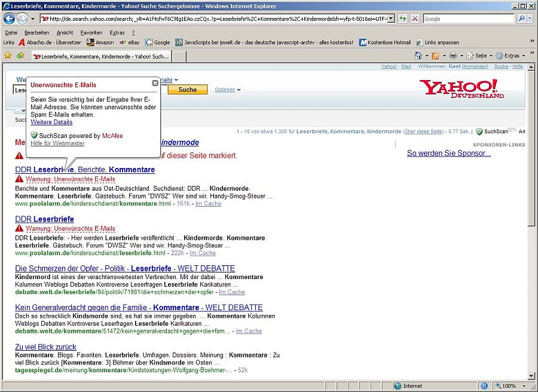Open So werden Sie Sponsor link
Image resolution: width=538 pixels, height=392 pixels.
[x=449, y=154]
